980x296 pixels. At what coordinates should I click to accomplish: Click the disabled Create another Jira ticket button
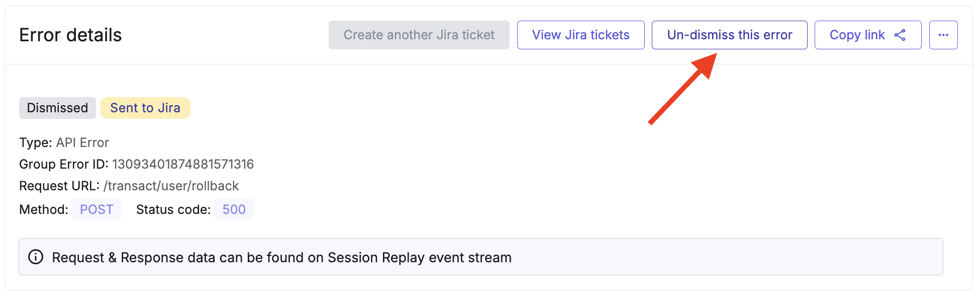pyautogui.click(x=419, y=35)
